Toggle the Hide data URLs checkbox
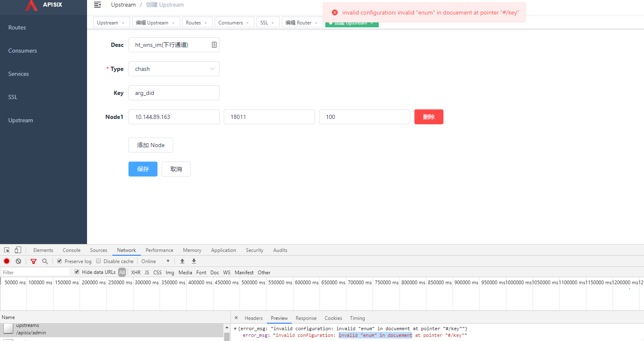 point(77,272)
